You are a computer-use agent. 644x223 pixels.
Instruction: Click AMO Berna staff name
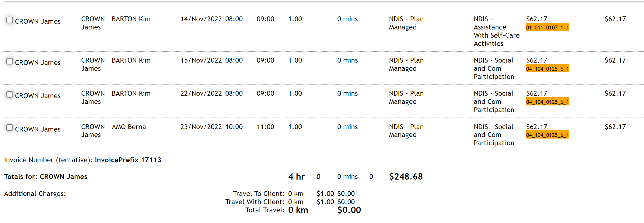(x=129, y=127)
